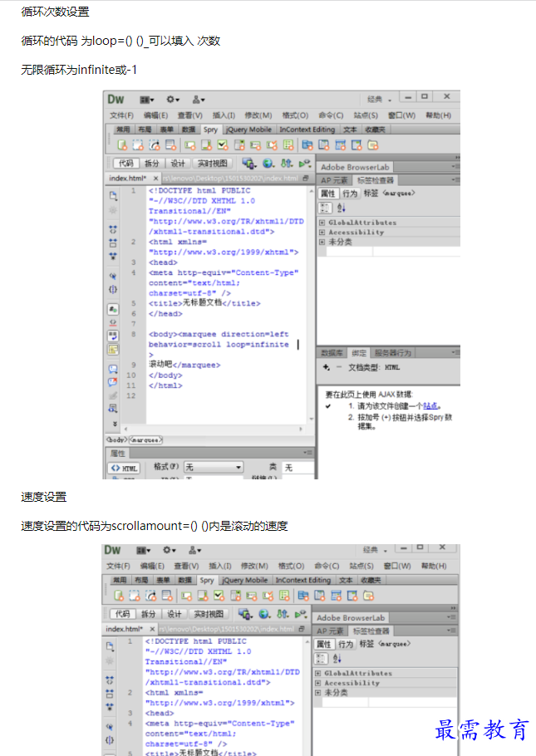Screen dimensions: 536x756
Task: Insert Spry Validation Textarea in lower screenshot toolbar
Action: coord(203,596)
